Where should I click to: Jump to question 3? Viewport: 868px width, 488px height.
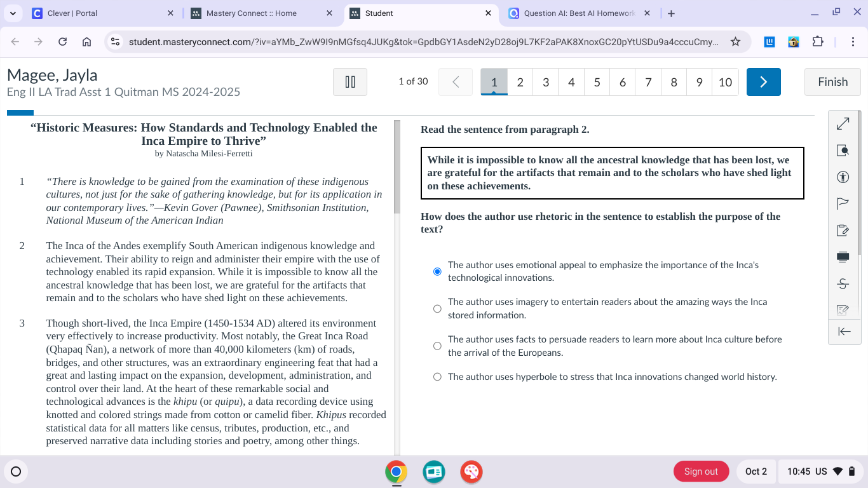546,82
